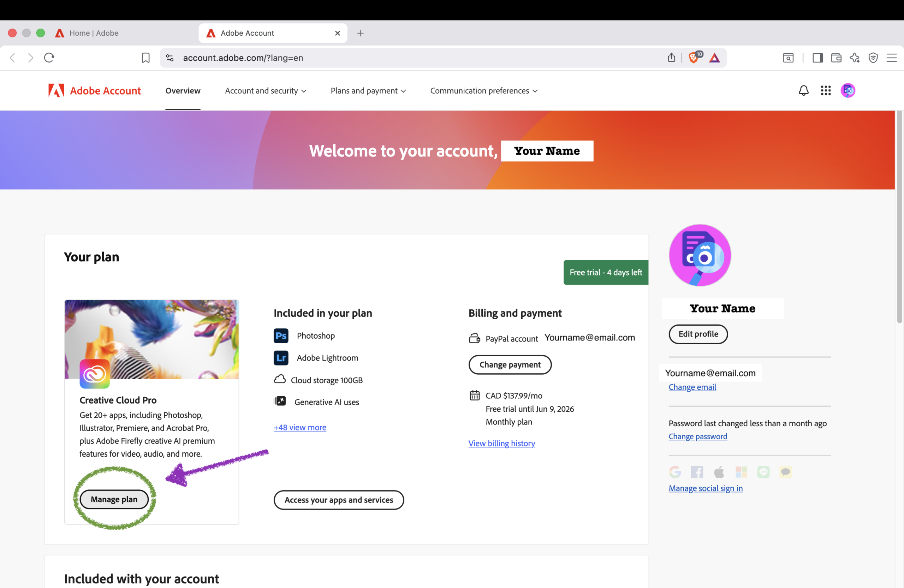
Task: Click the large profile picture
Action: (700, 255)
